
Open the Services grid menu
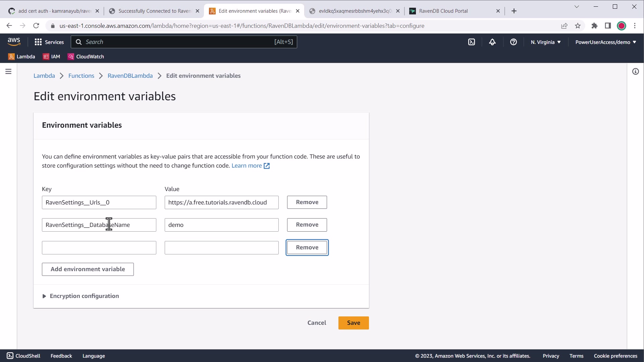tap(49, 42)
